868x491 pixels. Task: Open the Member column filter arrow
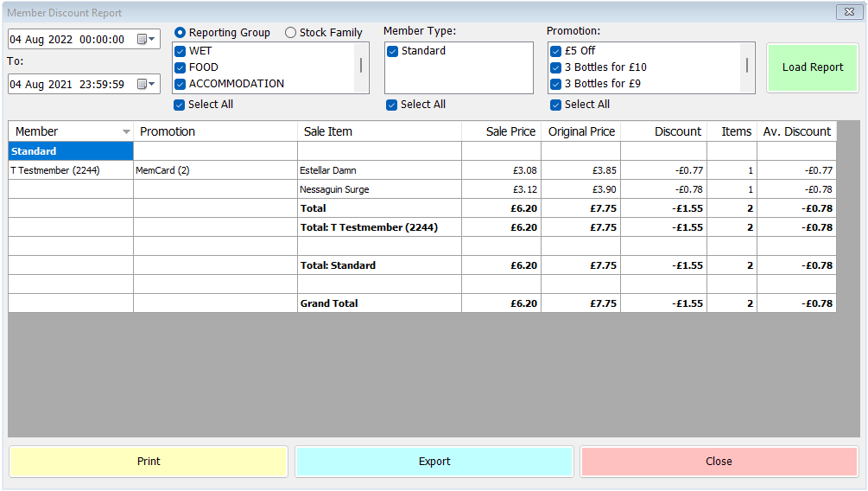[126, 132]
